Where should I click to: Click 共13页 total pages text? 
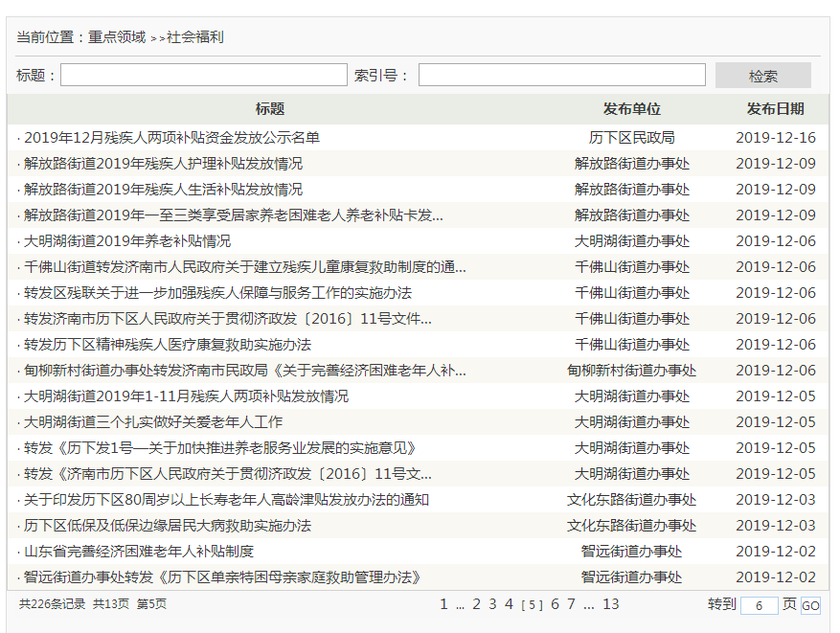coord(111,604)
